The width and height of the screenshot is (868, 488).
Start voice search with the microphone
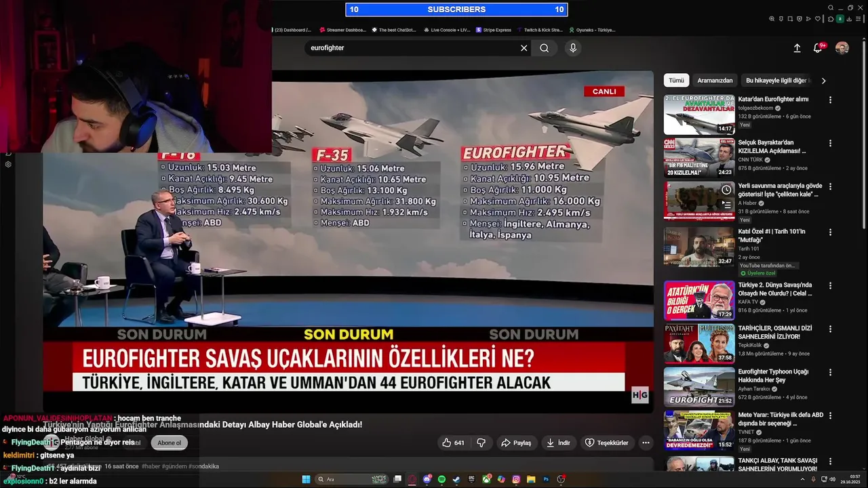573,48
